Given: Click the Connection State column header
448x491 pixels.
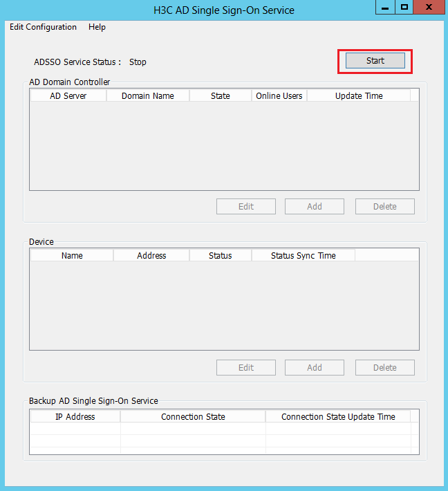Looking at the screenshot, I should pyautogui.click(x=193, y=417).
